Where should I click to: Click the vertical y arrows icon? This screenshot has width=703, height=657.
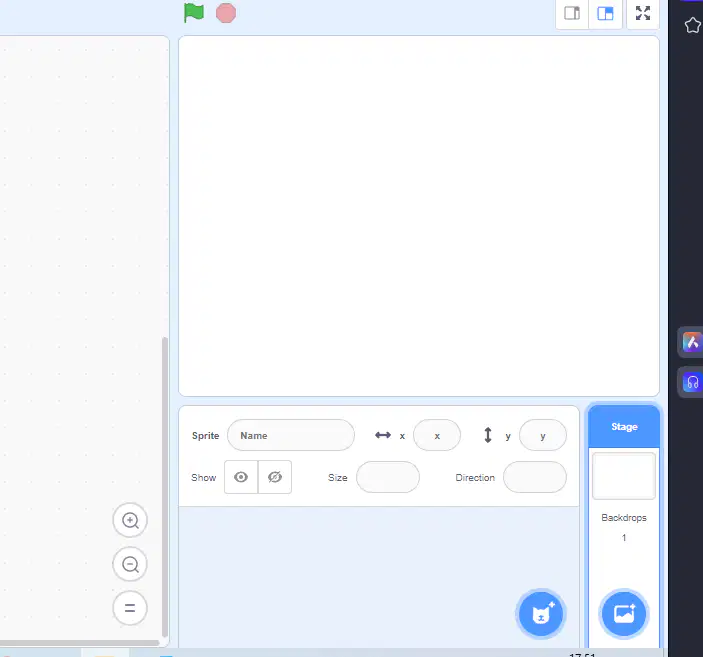click(x=488, y=435)
